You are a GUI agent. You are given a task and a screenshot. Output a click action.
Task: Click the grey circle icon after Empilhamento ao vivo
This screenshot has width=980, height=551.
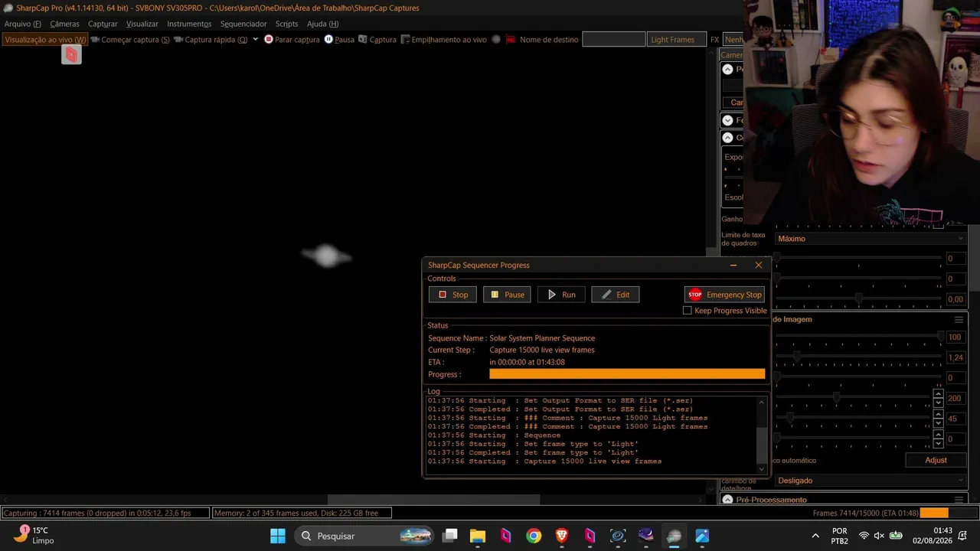pyautogui.click(x=496, y=39)
